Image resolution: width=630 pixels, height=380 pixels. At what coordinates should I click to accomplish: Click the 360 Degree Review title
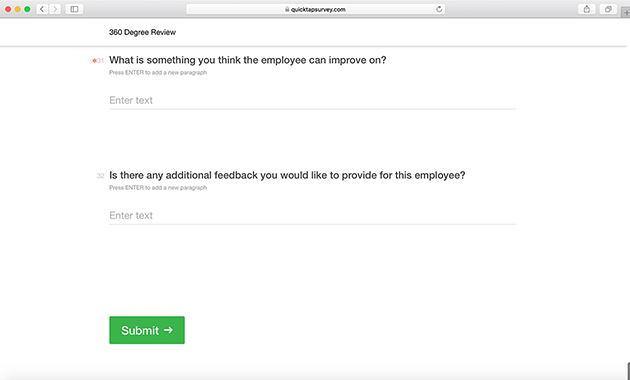(142, 32)
